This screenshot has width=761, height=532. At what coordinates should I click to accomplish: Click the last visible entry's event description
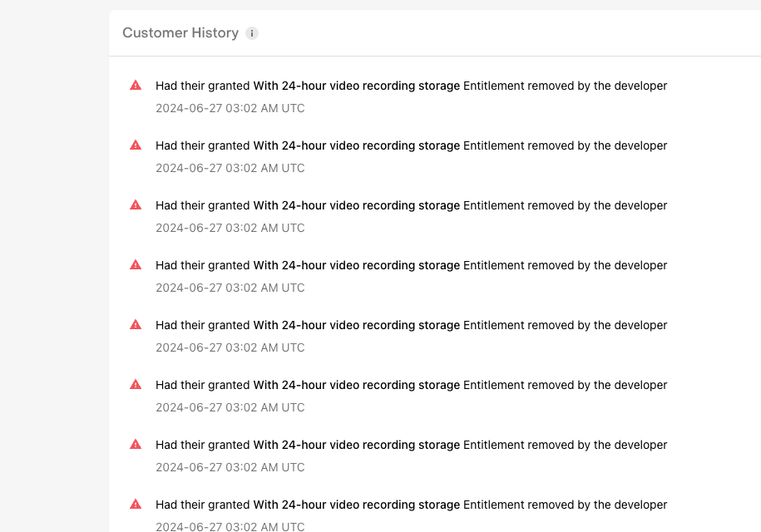coord(411,505)
